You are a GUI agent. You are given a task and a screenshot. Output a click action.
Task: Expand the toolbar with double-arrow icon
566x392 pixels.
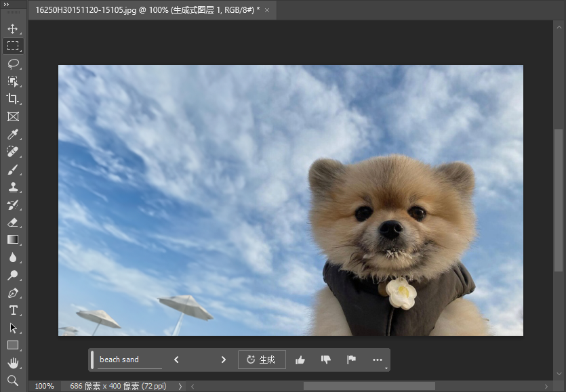pos(6,4)
